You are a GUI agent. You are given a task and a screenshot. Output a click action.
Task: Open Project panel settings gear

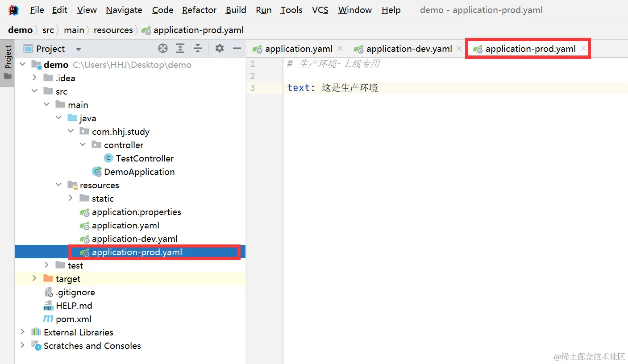[x=219, y=48]
